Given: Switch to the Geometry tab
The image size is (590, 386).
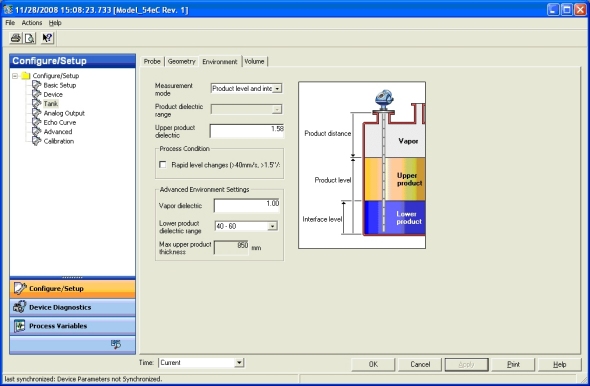Looking at the screenshot, I should click(181, 61).
